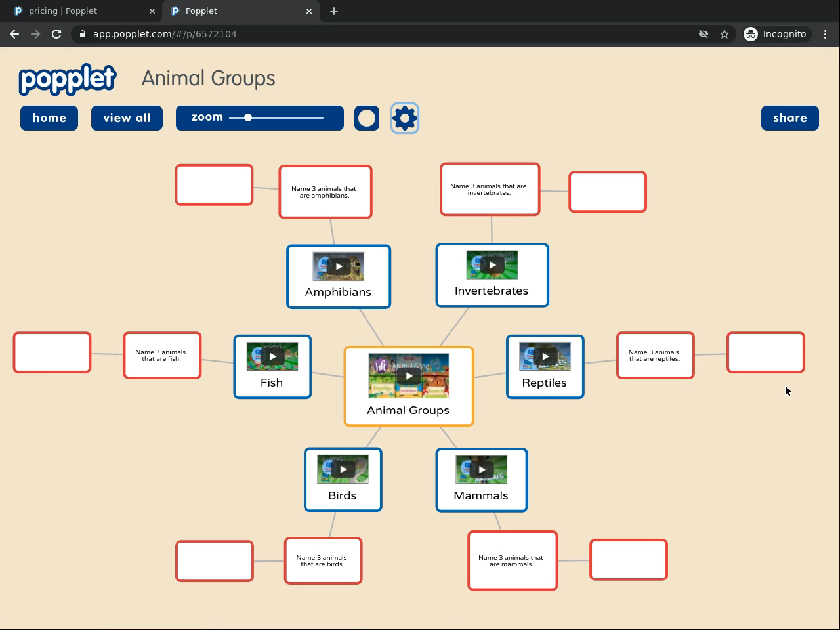Image resolution: width=840 pixels, height=630 pixels.
Task: Bookmark this page with the star icon
Action: pos(724,34)
